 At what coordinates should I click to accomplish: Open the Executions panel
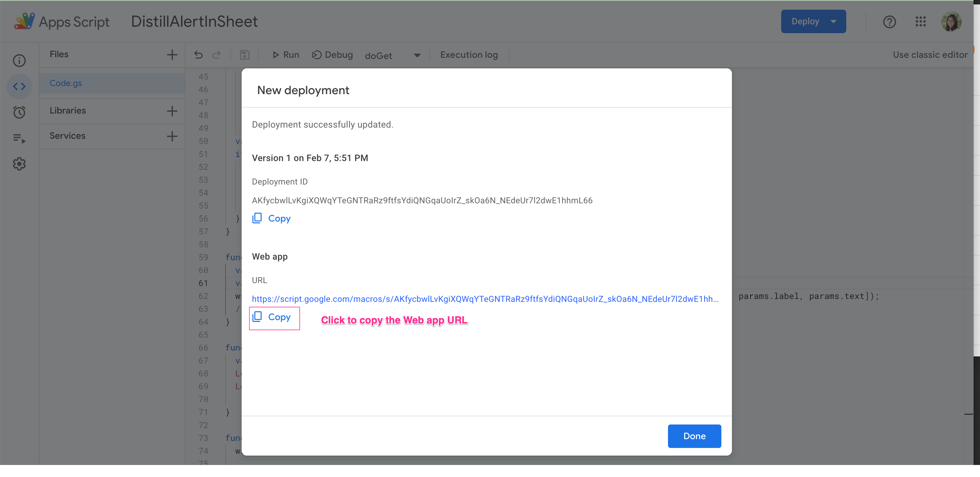19,138
